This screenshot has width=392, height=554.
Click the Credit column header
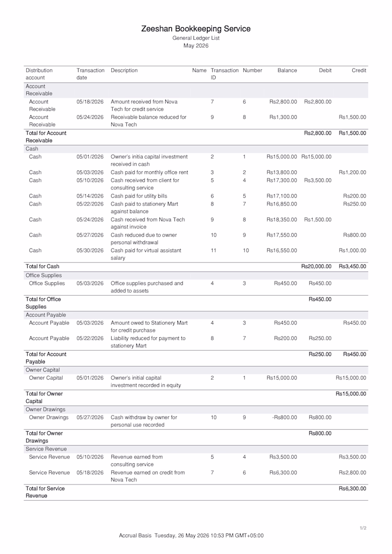pos(359,71)
